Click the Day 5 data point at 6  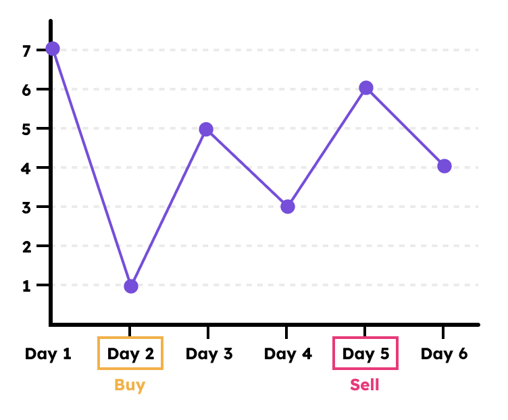[x=366, y=88]
